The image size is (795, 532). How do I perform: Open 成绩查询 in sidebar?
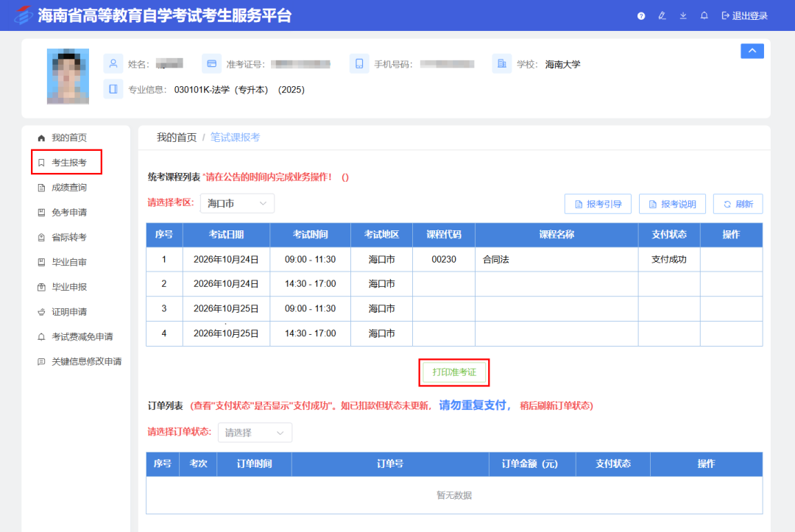[69, 188]
